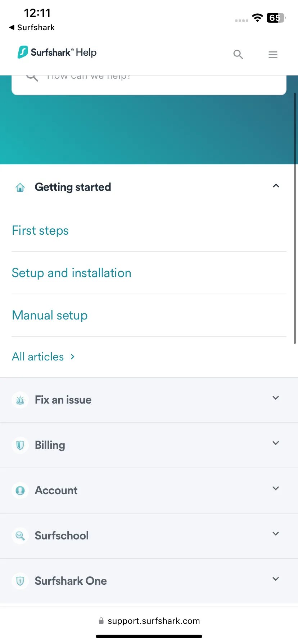Open the hamburger menu
This screenshot has height=644, width=298.
pyautogui.click(x=273, y=54)
